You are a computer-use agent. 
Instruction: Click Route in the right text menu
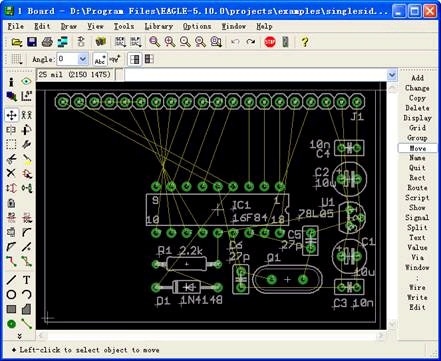(x=417, y=188)
